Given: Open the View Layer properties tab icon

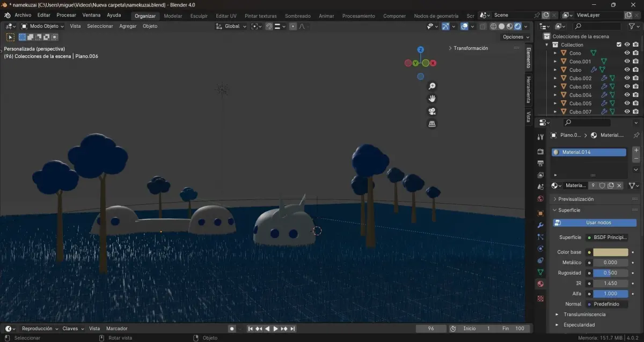Looking at the screenshot, I should coord(540,175).
